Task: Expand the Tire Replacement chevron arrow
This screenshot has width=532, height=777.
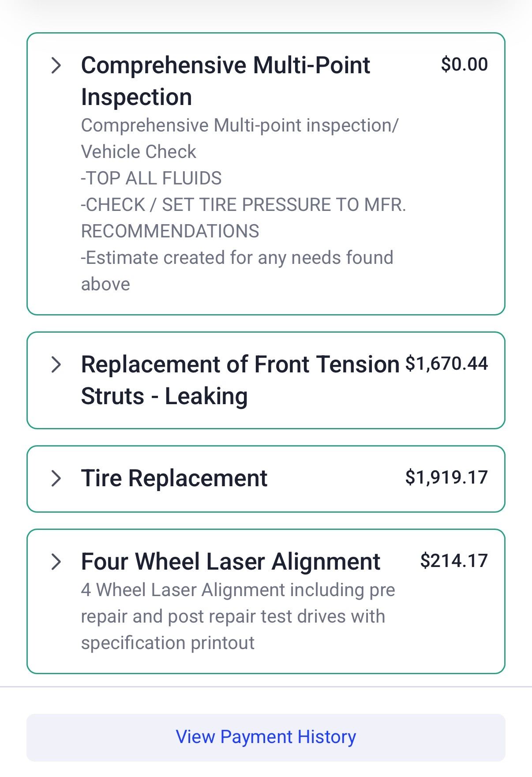Action: coord(56,478)
